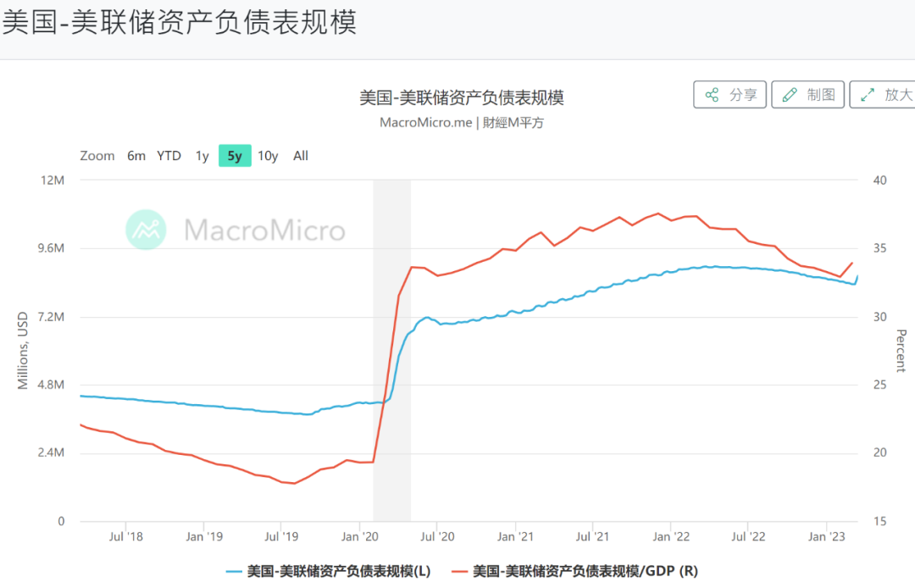Choose the 5y zoom range

(x=235, y=156)
